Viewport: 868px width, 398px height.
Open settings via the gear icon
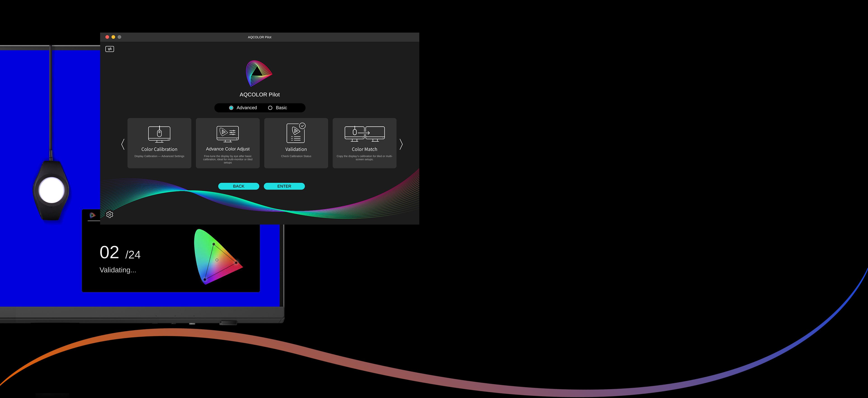(x=109, y=214)
